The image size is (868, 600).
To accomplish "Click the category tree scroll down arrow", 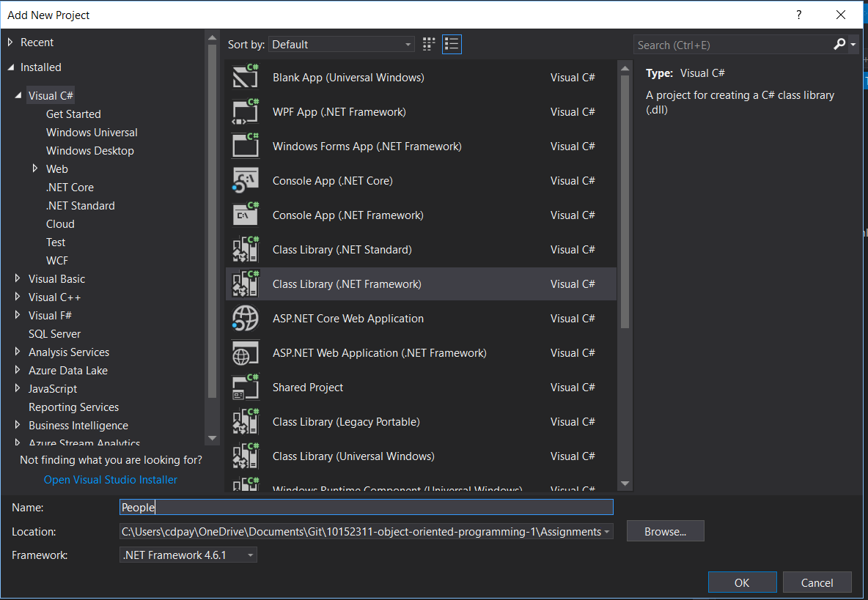I will 212,438.
